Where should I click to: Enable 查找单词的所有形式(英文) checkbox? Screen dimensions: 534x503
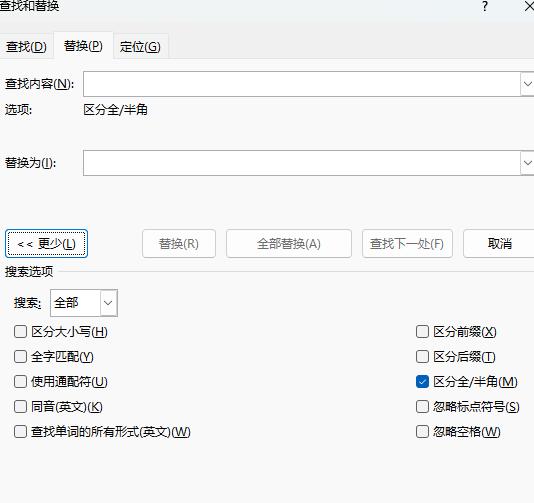tap(20, 431)
